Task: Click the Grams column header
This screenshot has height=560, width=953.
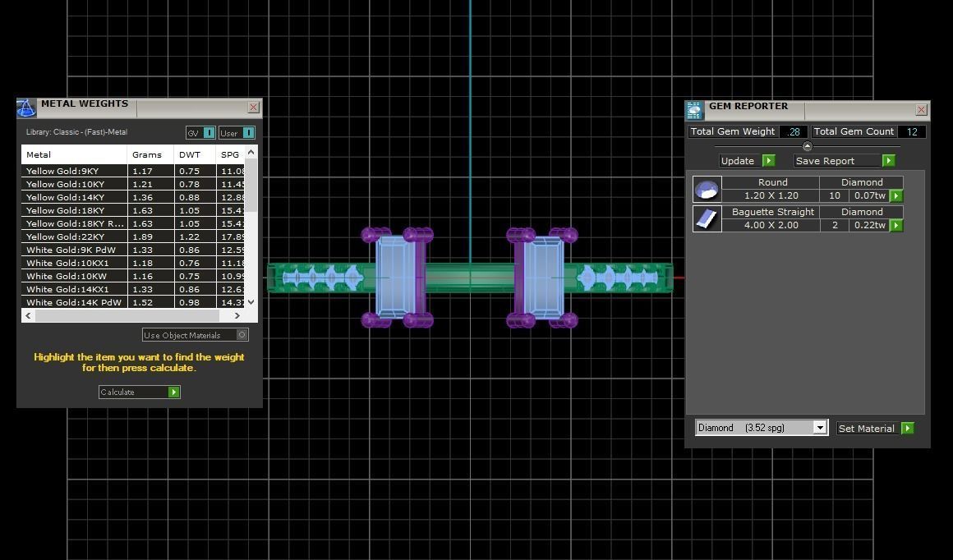Action: tap(150, 154)
